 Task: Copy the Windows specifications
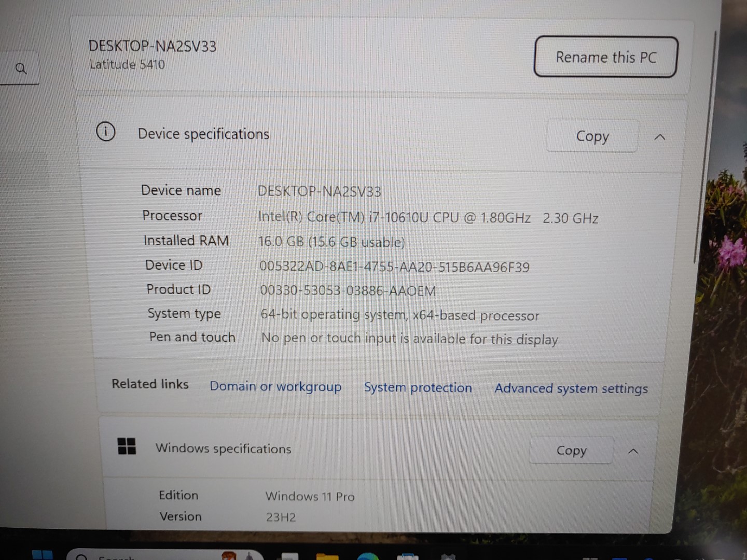pyautogui.click(x=571, y=451)
